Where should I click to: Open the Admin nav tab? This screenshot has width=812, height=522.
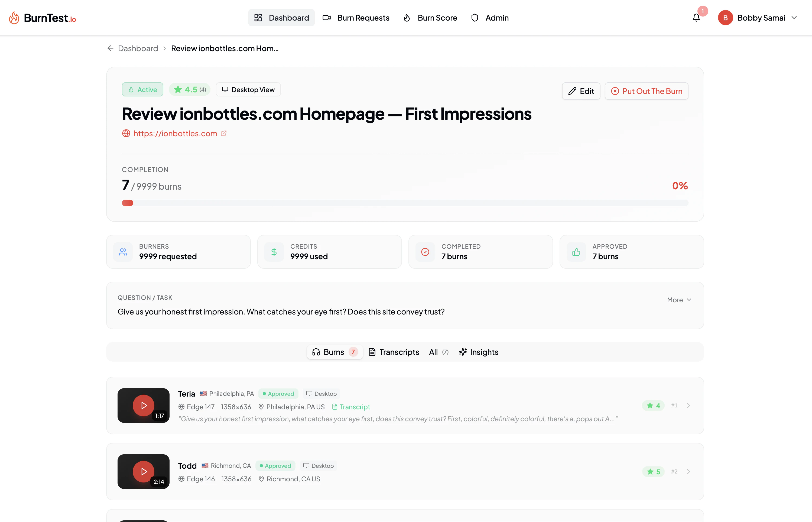pyautogui.click(x=490, y=18)
